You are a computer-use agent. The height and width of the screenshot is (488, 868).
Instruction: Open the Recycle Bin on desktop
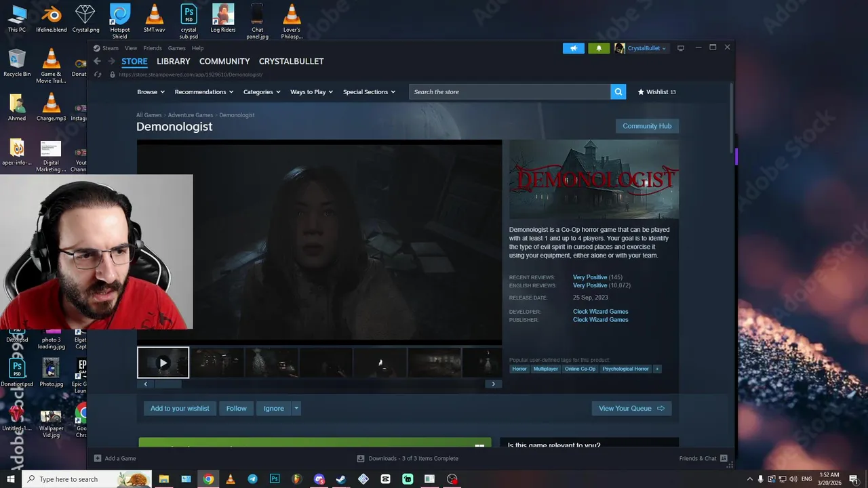coord(17,63)
